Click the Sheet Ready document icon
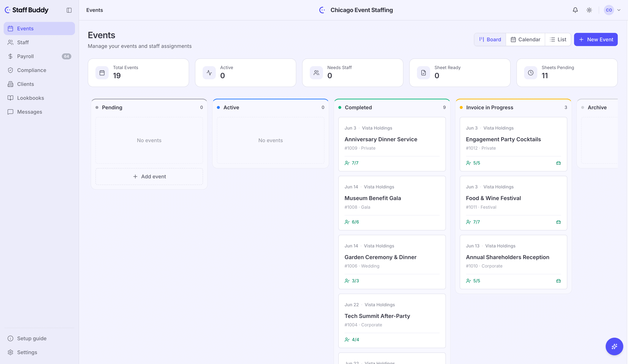The image size is (628, 364). (x=423, y=73)
